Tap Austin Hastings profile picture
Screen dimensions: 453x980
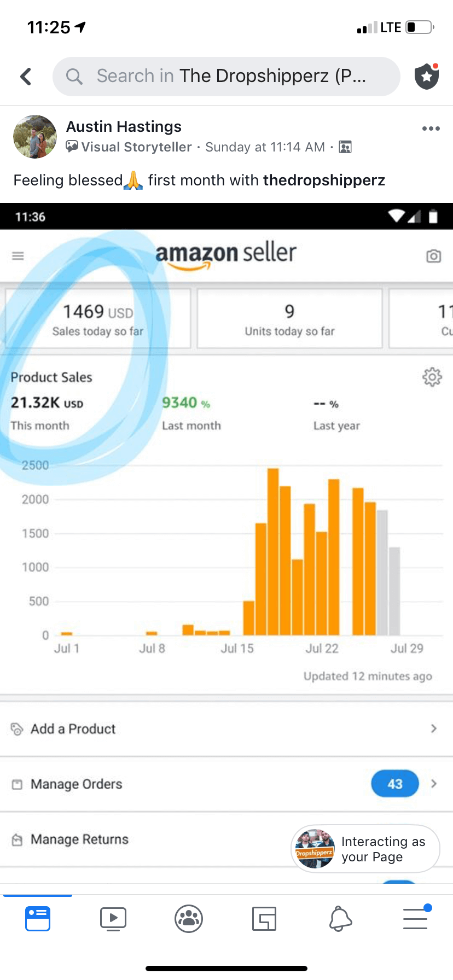pyautogui.click(x=35, y=137)
